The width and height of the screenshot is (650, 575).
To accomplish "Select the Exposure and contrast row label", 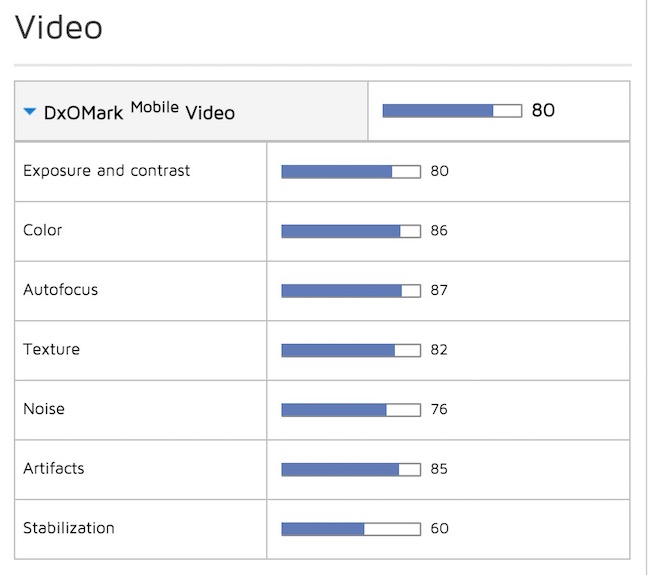I will coord(106,171).
